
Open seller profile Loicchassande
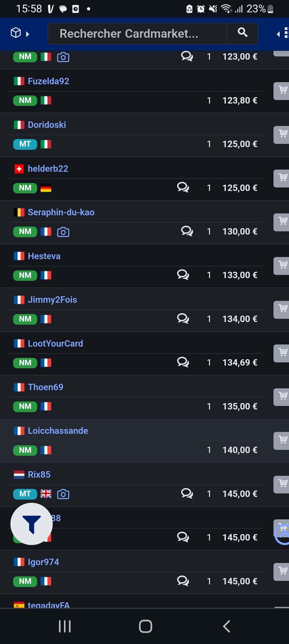tap(58, 431)
